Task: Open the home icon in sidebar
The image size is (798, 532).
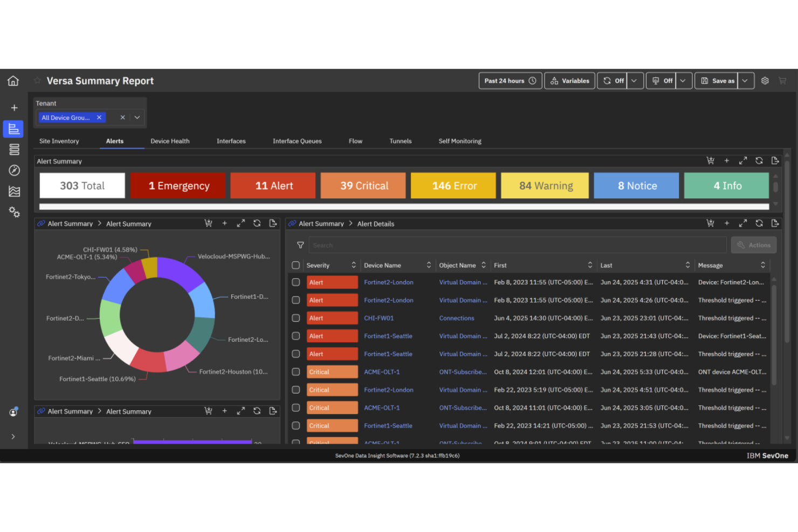Action: point(13,81)
